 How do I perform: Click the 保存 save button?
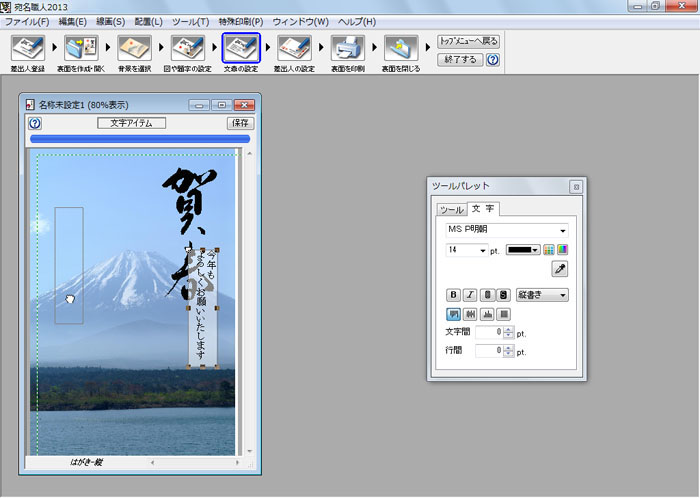[240, 123]
